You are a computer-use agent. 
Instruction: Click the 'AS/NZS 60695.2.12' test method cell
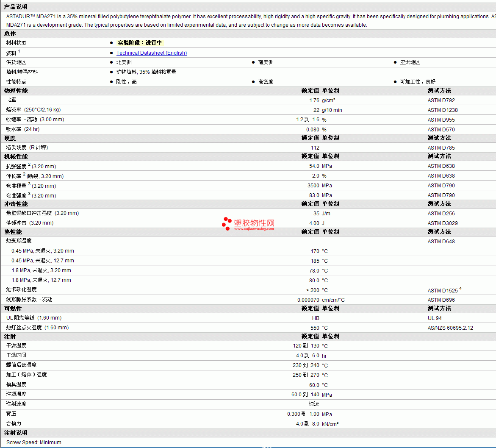pyautogui.click(x=450, y=328)
